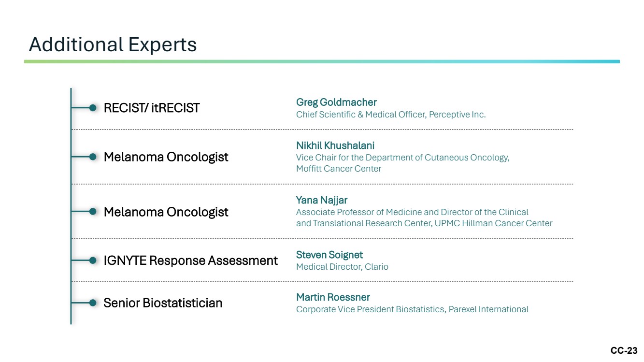Image resolution: width=644 pixels, height=362 pixels.
Task: Select the Senior Biostatistician label
Action: pyautogui.click(x=163, y=303)
